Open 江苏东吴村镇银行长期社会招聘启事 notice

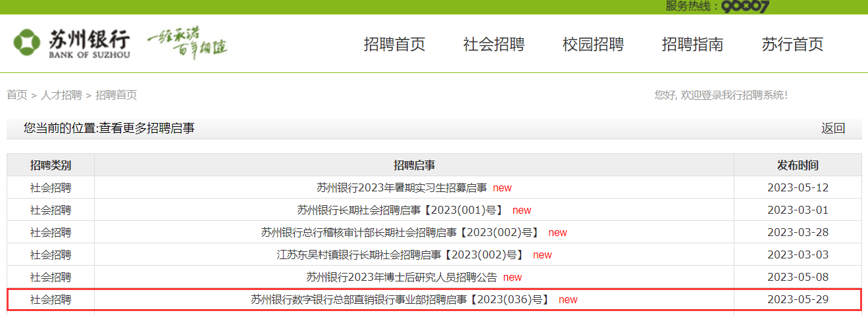tap(401, 254)
